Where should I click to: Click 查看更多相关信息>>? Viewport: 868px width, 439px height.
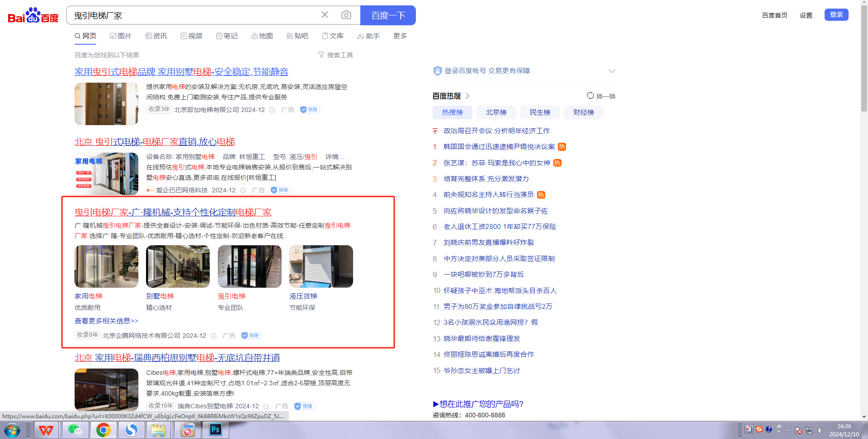click(x=106, y=321)
